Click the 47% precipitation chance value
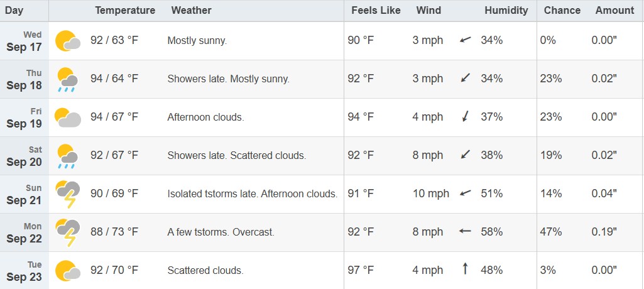 pyautogui.click(x=551, y=232)
